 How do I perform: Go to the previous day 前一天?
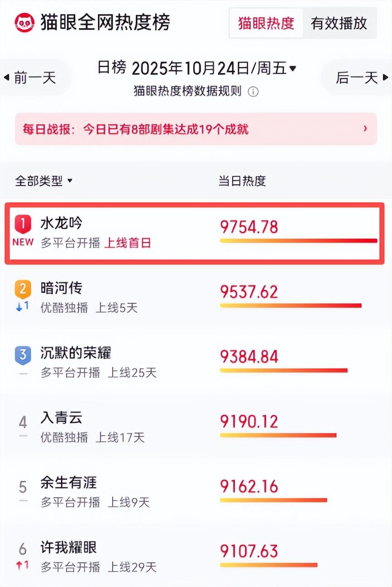tap(30, 78)
